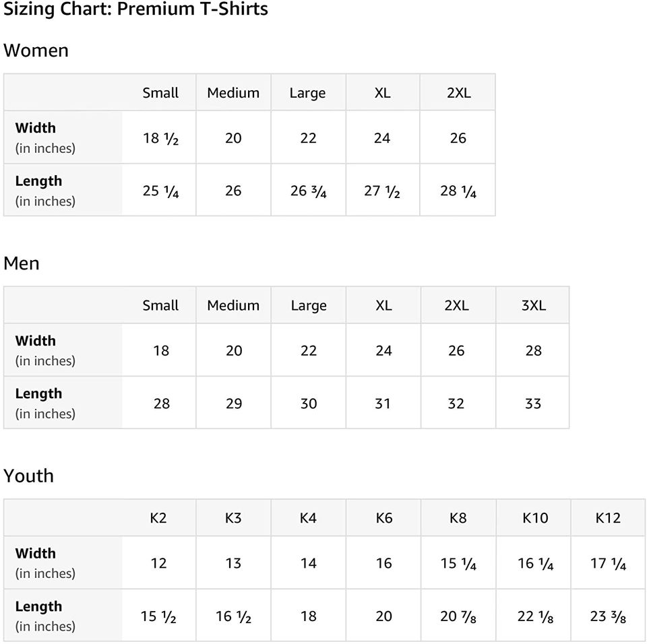Click the Youth section heading

click(28, 476)
